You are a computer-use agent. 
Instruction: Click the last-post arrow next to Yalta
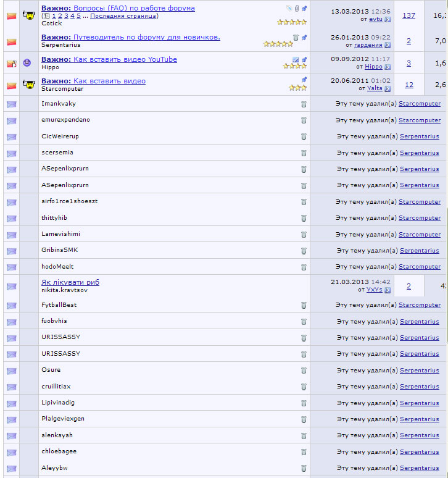pos(388,88)
